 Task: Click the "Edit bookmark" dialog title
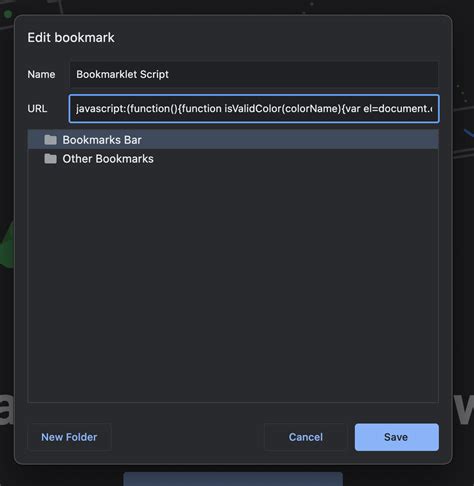point(71,38)
